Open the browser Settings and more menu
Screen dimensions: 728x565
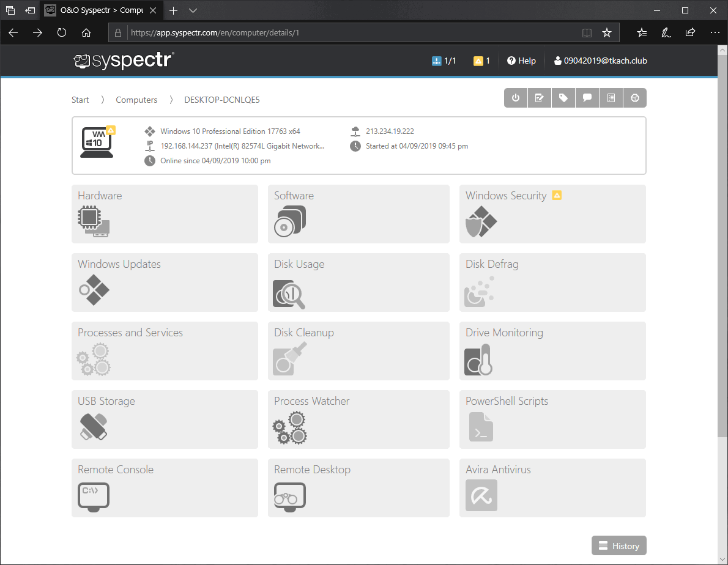[x=715, y=33]
